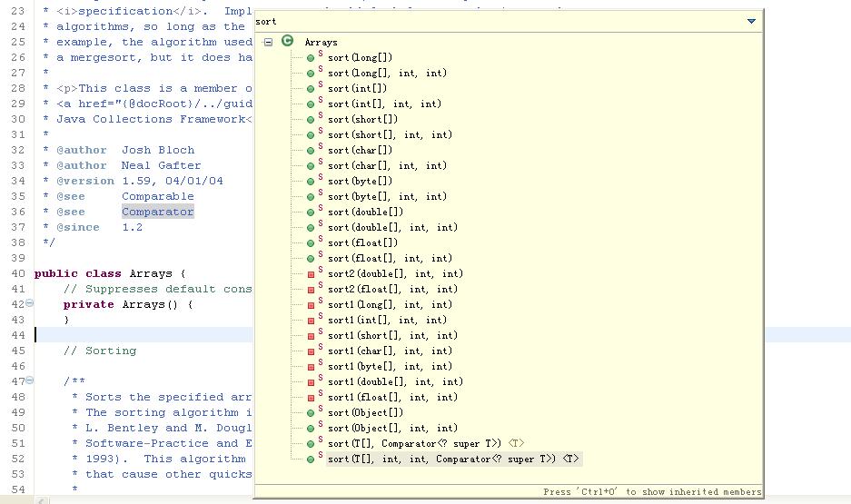Click the 'sort' filter text field
The width and height of the screenshot is (851, 504).
(490, 21)
